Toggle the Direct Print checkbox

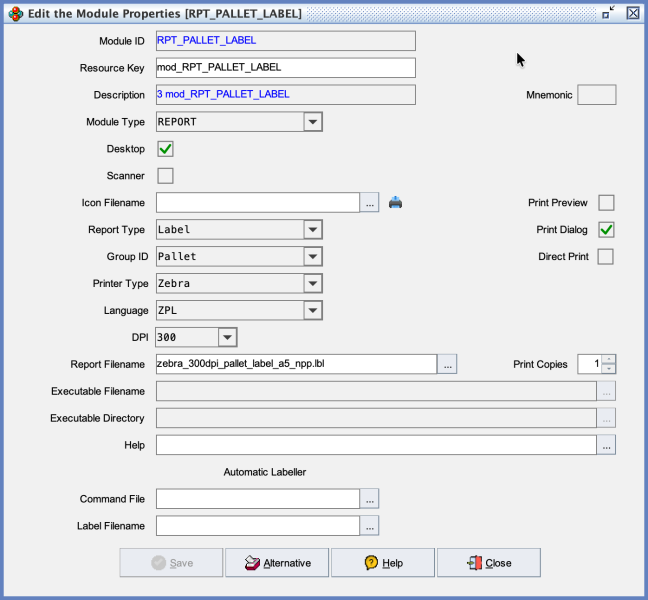click(x=605, y=256)
